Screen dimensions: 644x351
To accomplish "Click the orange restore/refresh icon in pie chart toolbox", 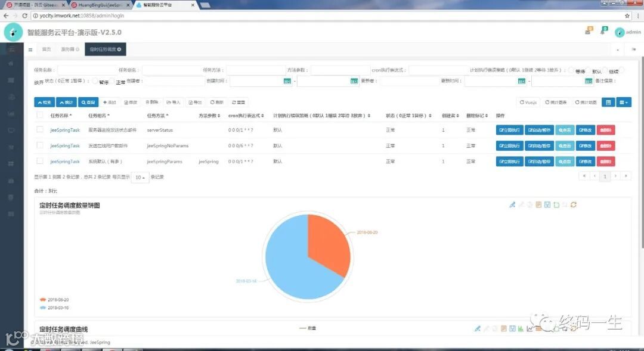I will point(574,204).
